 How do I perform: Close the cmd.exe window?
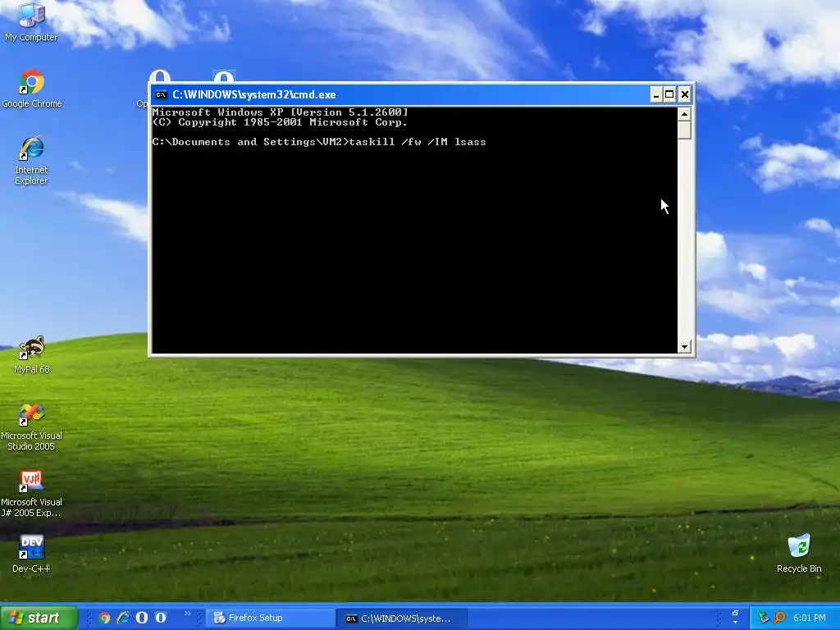pos(685,95)
